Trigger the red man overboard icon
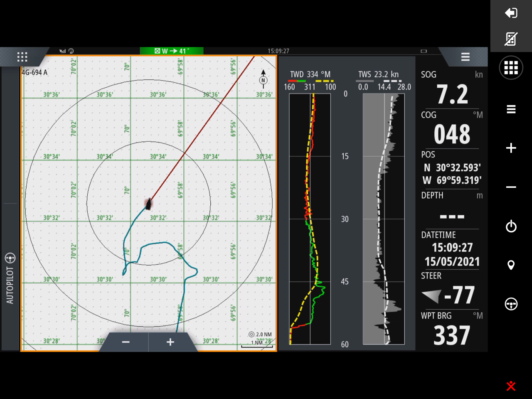This screenshot has width=532, height=399. (511, 386)
